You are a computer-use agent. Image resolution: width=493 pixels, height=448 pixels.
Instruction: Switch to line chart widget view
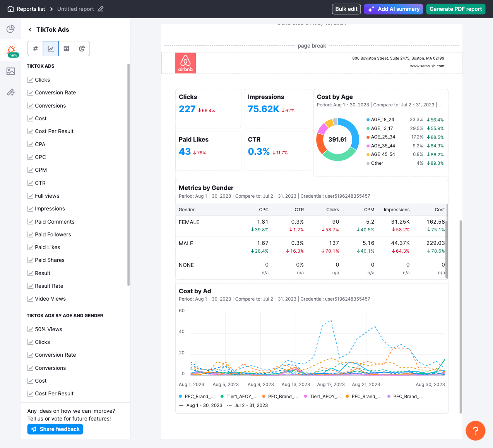coord(51,48)
